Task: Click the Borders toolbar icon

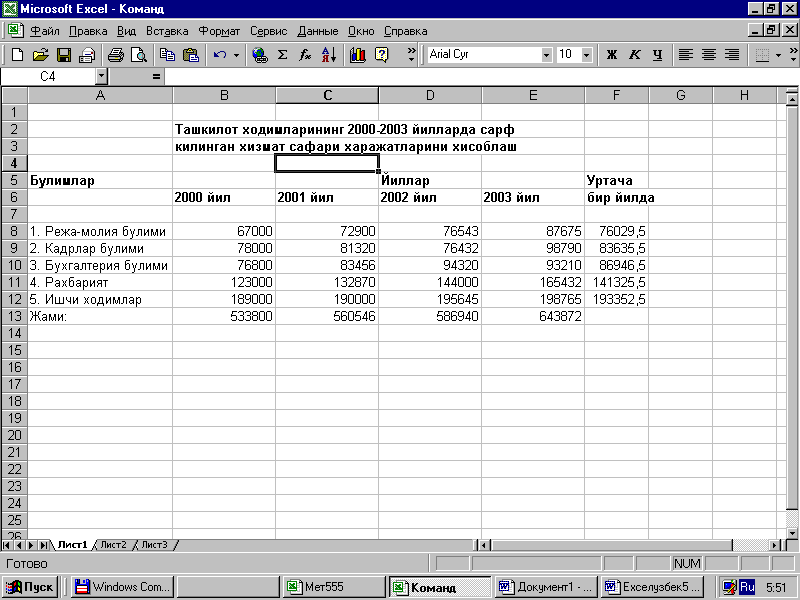Action: [762, 54]
